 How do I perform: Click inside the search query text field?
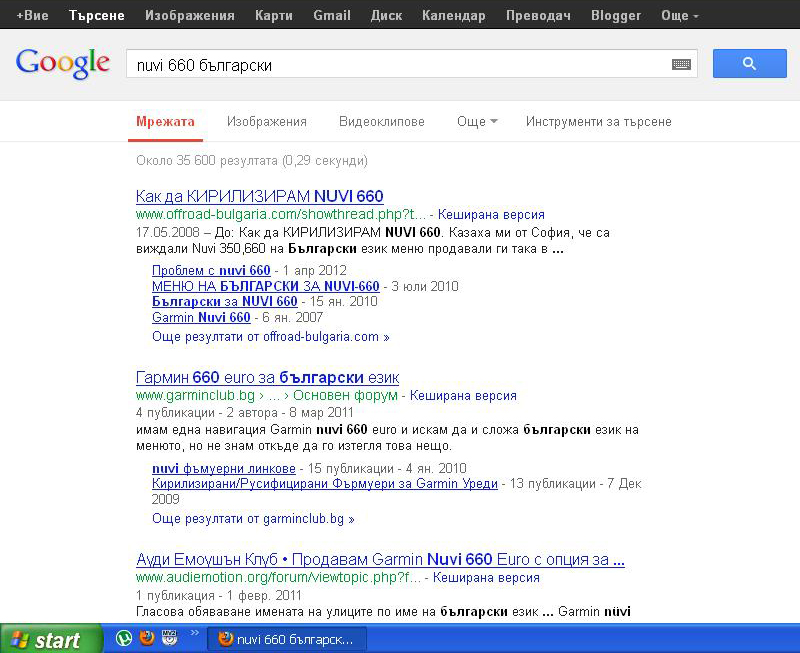pos(400,65)
